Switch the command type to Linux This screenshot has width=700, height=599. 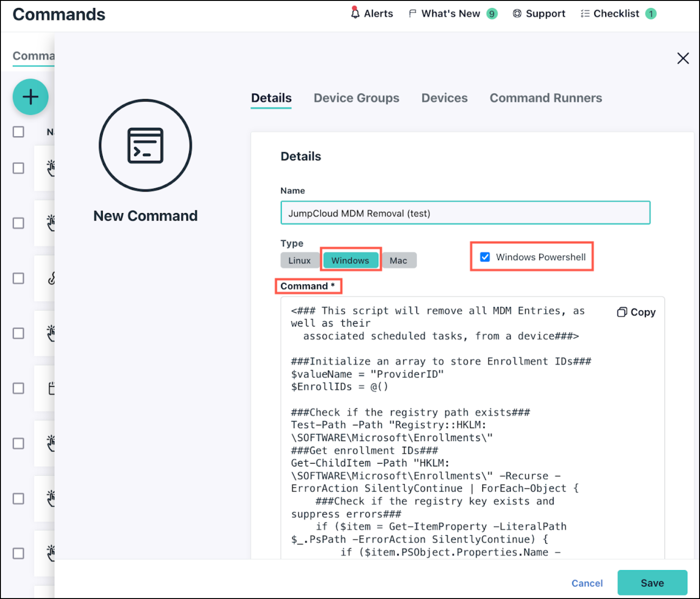(300, 260)
